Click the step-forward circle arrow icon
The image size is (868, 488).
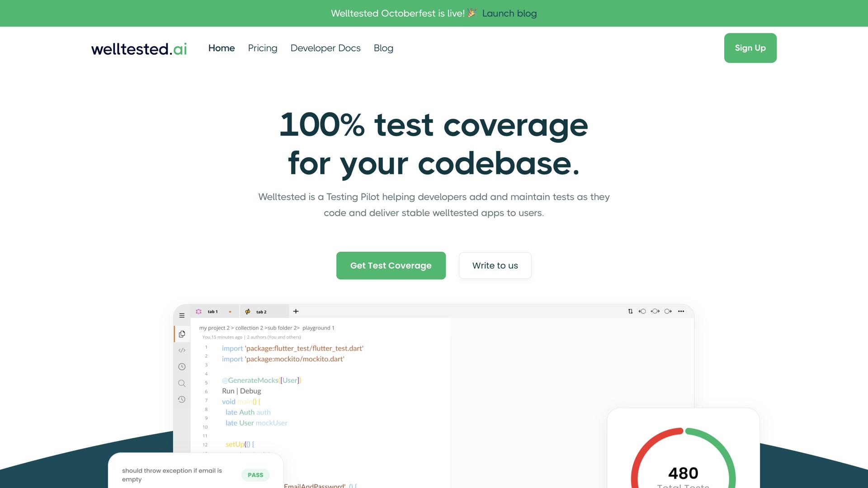tap(668, 311)
